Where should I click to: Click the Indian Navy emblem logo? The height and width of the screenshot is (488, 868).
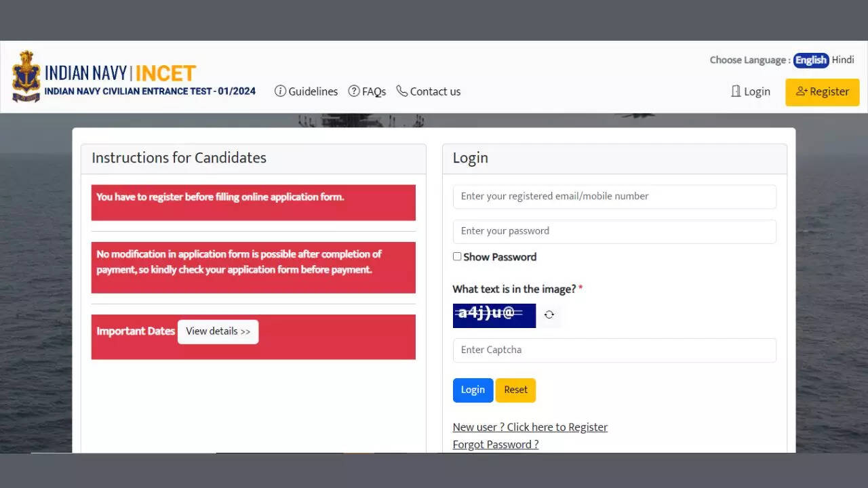tap(26, 76)
